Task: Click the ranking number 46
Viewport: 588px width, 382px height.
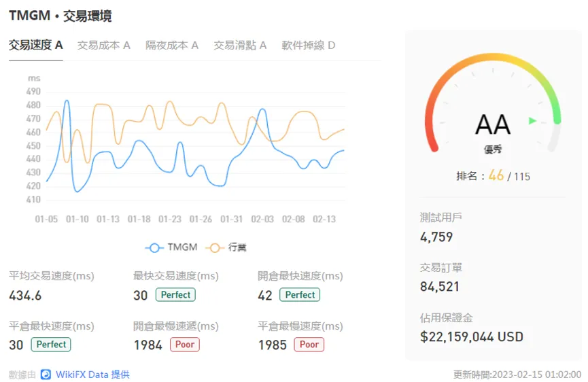Action: click(x=496, y=175)
